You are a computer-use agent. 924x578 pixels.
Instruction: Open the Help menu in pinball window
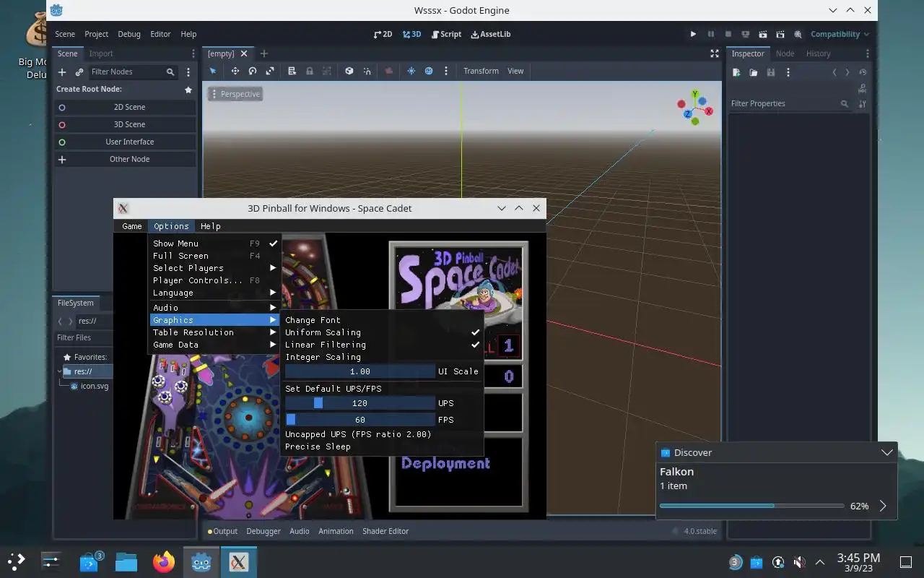(210, 226)
